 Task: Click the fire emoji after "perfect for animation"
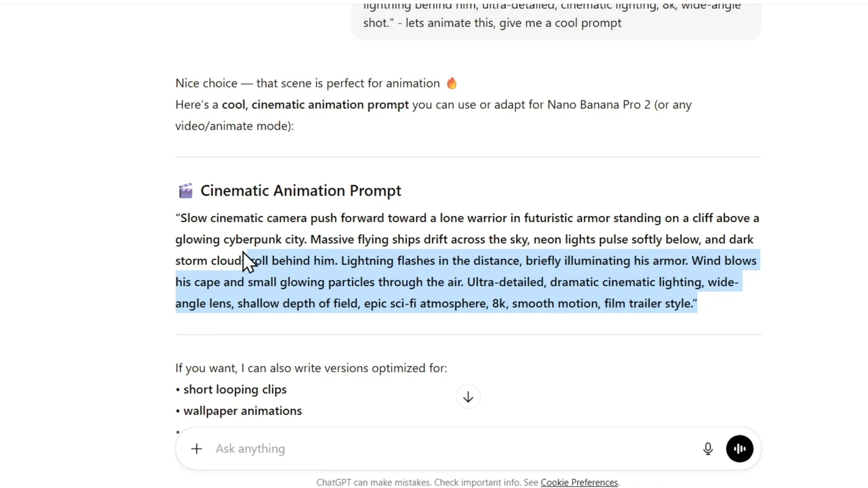(x=452, y=84)
